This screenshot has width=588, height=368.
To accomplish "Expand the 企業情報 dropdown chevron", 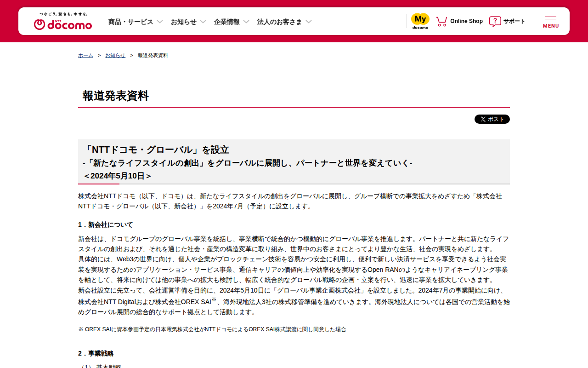I will click(x=246, y=22).
